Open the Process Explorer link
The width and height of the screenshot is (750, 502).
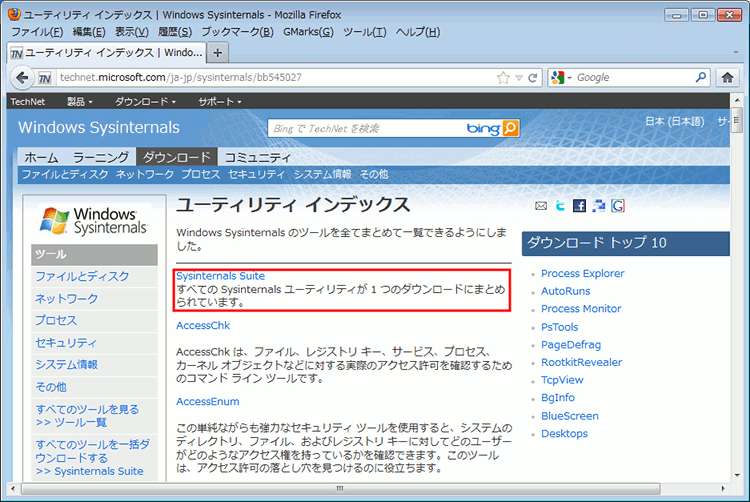click(x=582, y=273)
